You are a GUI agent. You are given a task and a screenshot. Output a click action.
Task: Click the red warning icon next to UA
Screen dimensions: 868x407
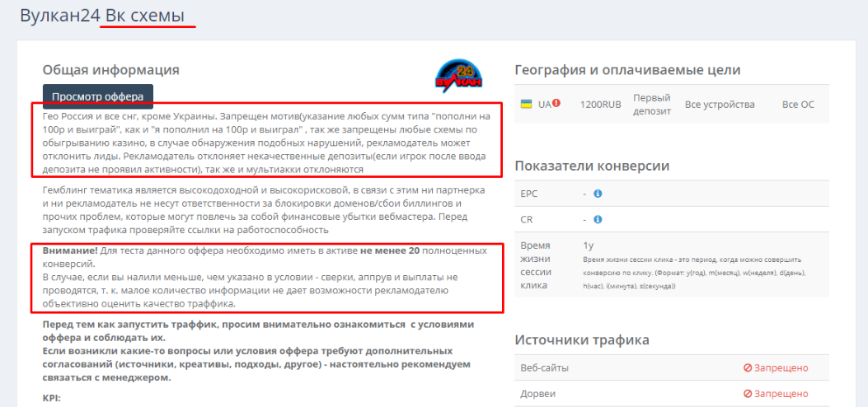tap(556, 103)
